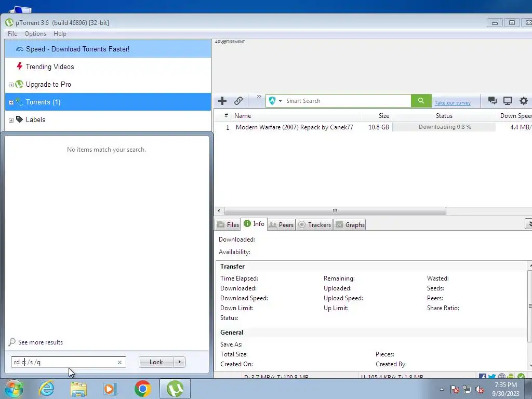Click the network icon in system tray
Screen dimensions: 532x399
pyautogui.click(x=467, y=389)
